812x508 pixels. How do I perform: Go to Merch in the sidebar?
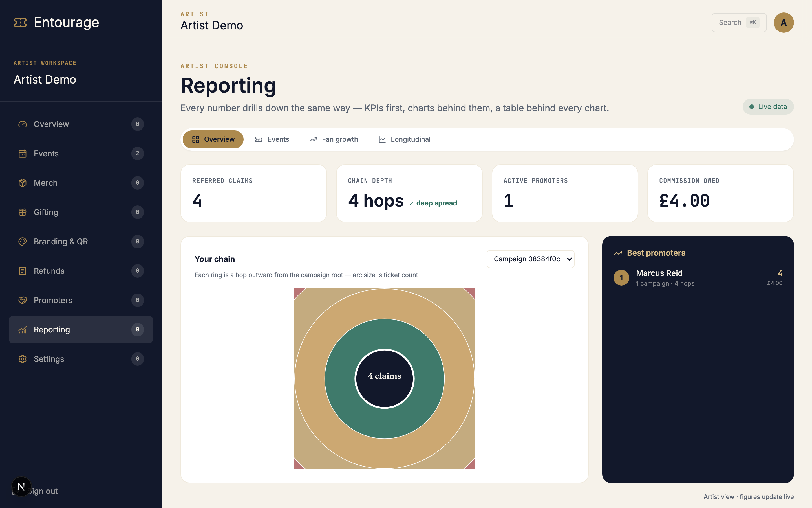click(x=81, y=183)
